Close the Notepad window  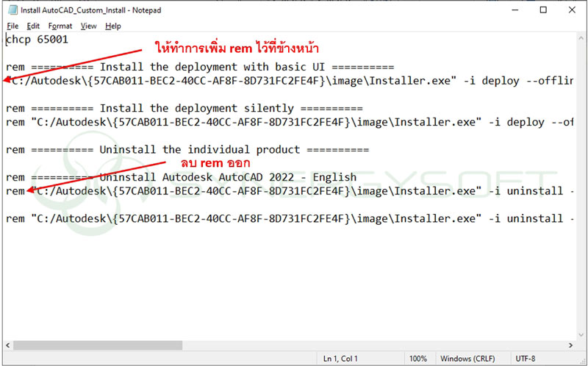point(572,10)
